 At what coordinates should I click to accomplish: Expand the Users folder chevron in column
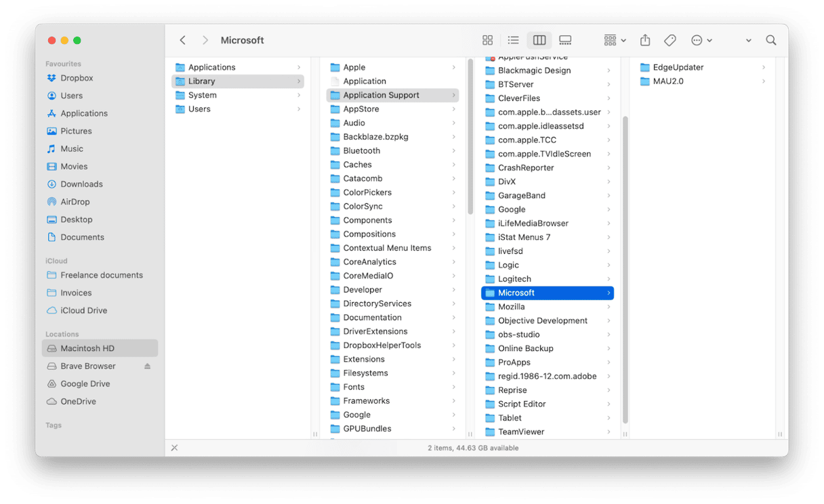coord(299,109)
